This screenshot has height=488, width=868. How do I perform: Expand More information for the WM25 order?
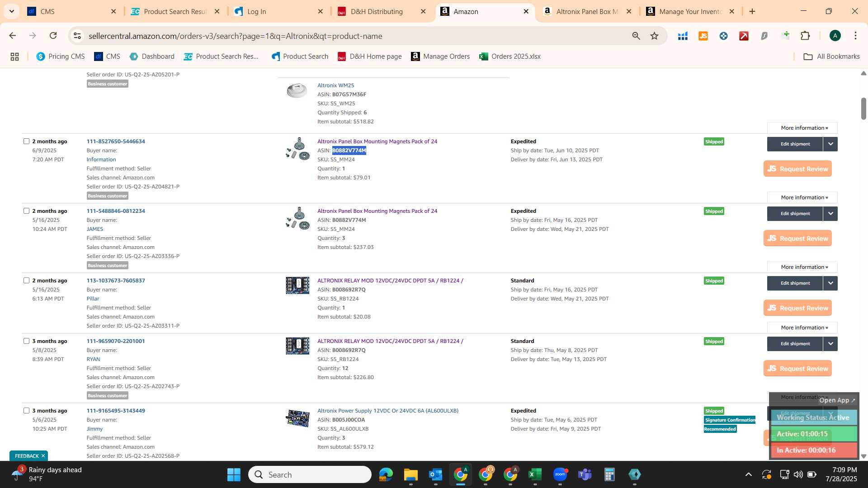pos(802,128)
